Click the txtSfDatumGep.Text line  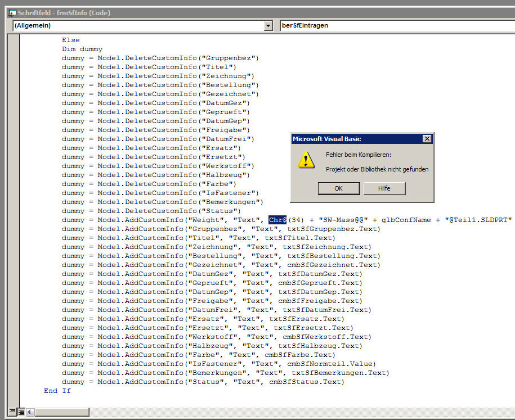tap(212, 292)
